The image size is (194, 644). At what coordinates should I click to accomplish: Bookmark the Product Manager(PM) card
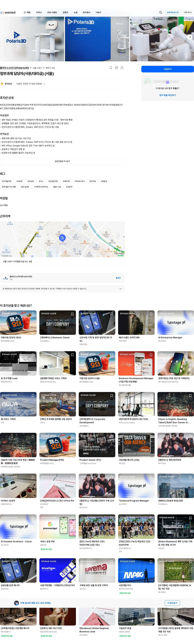[72, 436]
